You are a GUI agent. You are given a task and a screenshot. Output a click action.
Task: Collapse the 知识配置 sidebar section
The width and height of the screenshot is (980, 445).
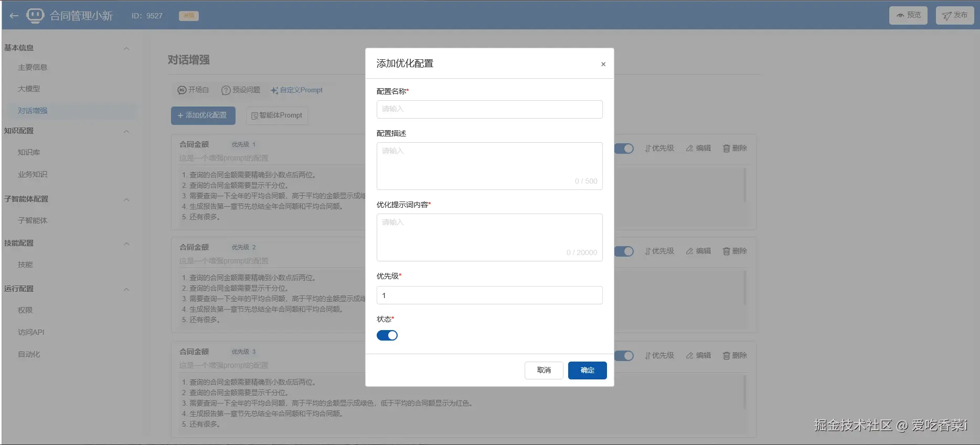click(x=126, y=131)
